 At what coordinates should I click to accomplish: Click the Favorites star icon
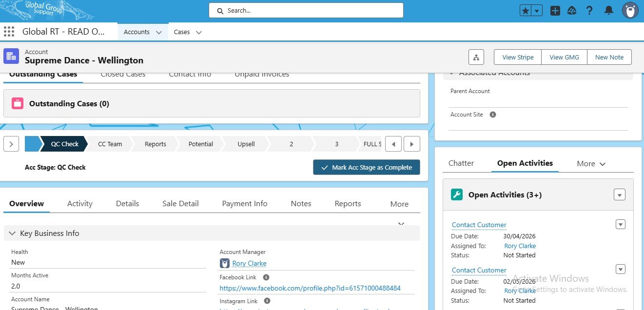526,11
